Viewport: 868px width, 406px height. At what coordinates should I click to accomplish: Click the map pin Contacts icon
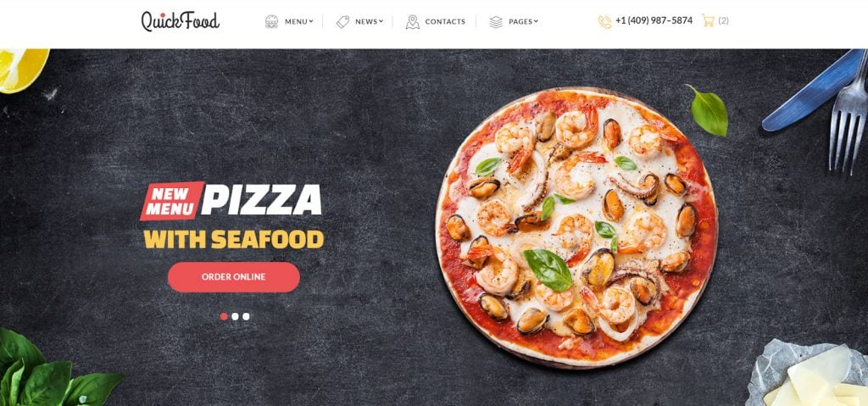pos(413,21)
